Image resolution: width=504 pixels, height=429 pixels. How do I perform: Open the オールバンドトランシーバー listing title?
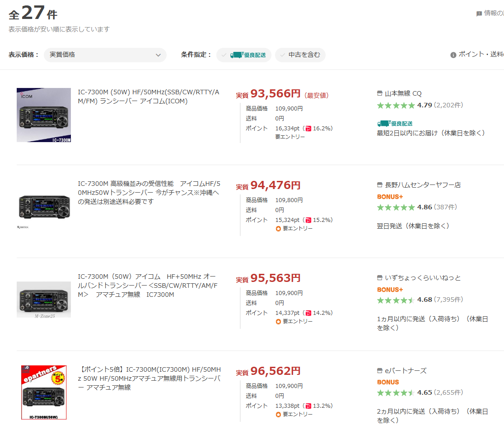pos(148,286)
